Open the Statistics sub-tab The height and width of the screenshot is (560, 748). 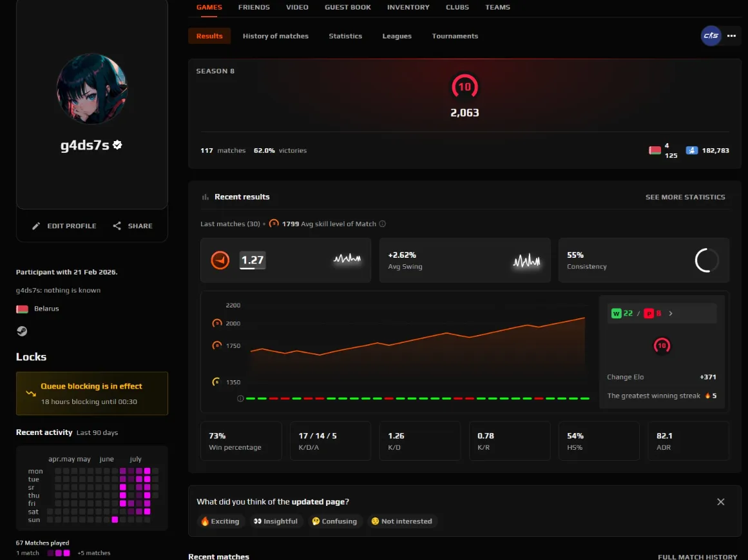(345, 36)
